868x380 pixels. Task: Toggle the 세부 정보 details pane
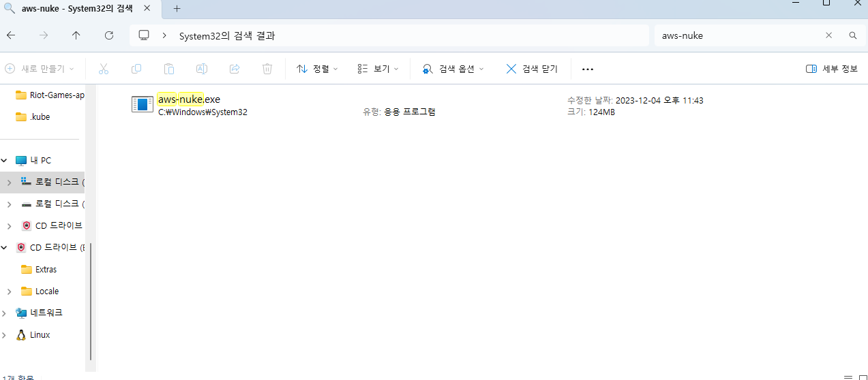[x=832, y=69]
